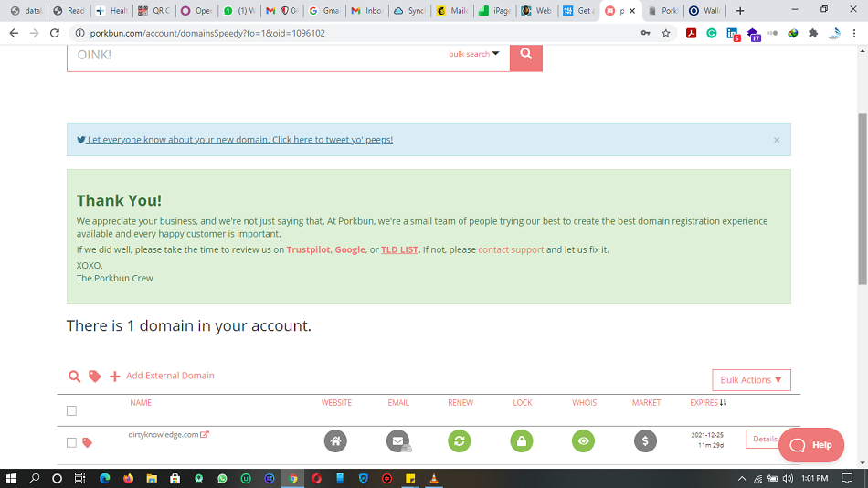
Task: Expand the Bulk Actions dropdown
Action: tap(750, 380)
